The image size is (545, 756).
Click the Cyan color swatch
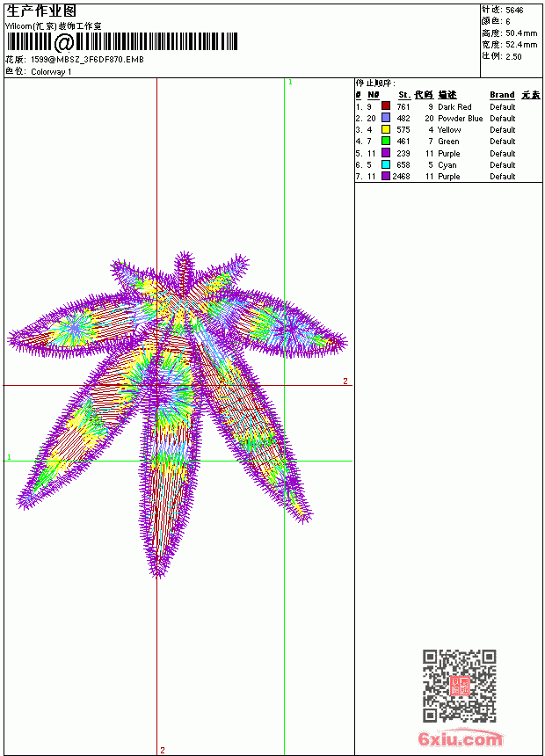point(386,164)
